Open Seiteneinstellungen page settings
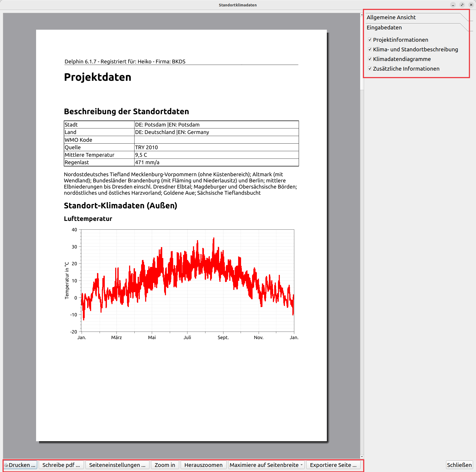The image size is (476, 472). [117, 465]
